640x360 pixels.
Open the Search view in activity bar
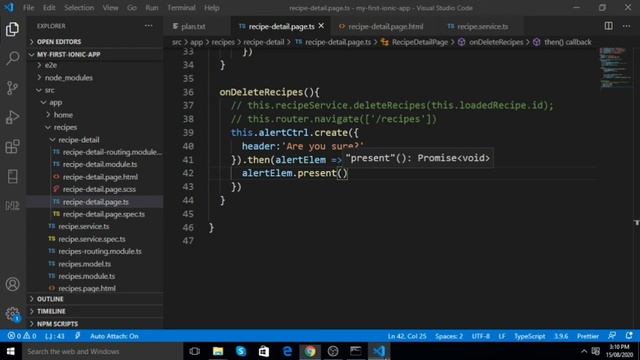pyautogui.click(x=12, y=58)
